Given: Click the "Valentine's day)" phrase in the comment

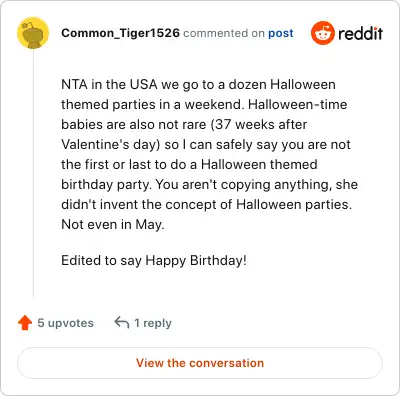Looking at the screenshot, I should pyautogui.click(x=111, y=145).
